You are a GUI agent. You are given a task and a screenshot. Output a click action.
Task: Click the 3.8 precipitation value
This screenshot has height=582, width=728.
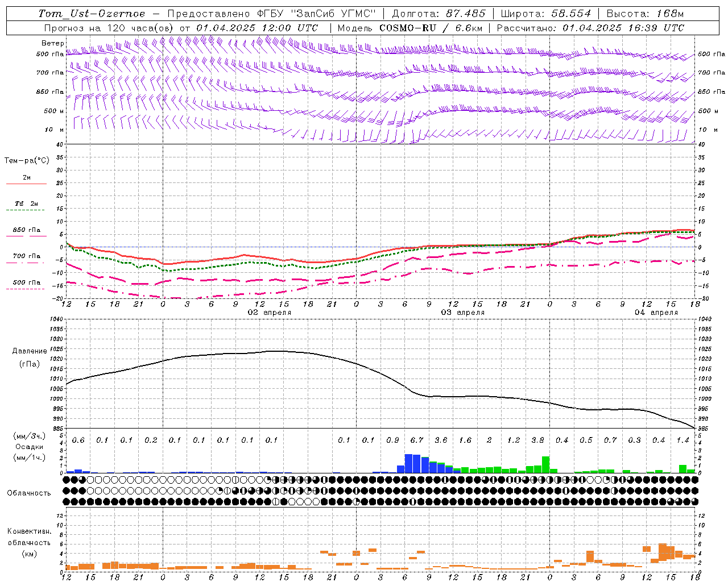(x=537, y=440)
